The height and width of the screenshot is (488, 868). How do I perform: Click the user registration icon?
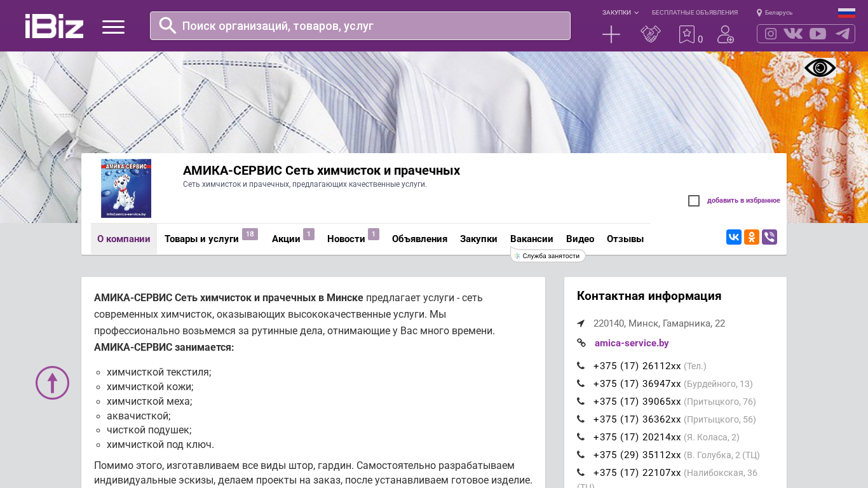click(x=726, y=34)
